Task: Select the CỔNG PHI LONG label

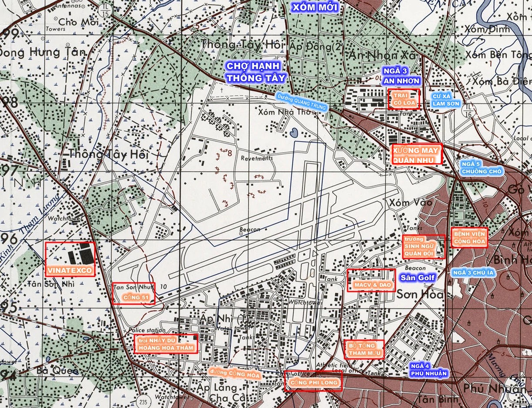Action: coord(313,381)
